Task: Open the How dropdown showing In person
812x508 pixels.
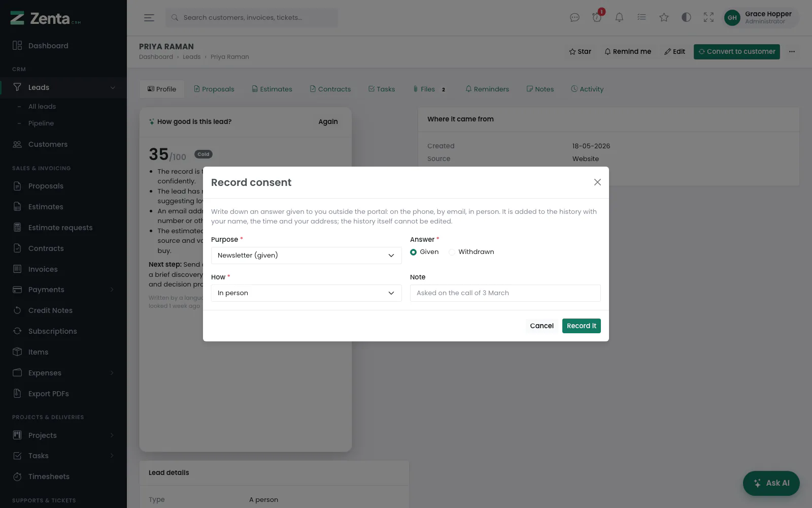Action: tap(306, 293)
